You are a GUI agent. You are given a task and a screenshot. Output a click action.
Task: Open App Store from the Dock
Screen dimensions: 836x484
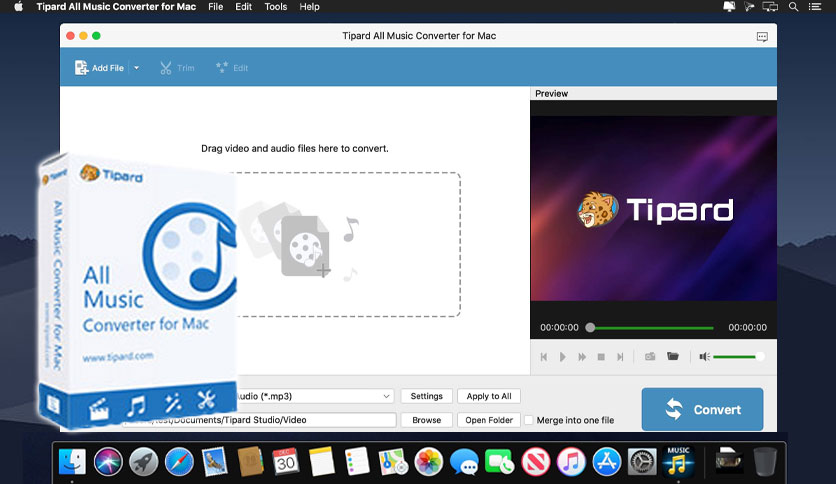tap(607, 461)
